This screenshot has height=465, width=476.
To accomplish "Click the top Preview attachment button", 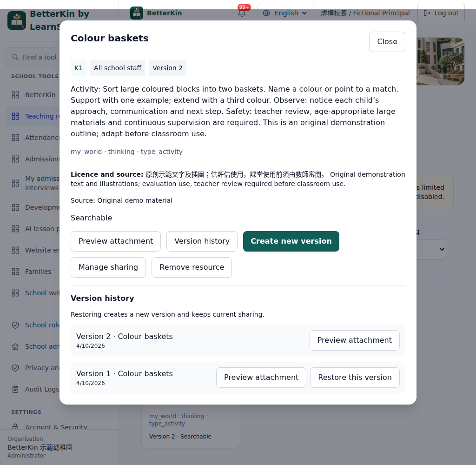I will click(116, 241).
